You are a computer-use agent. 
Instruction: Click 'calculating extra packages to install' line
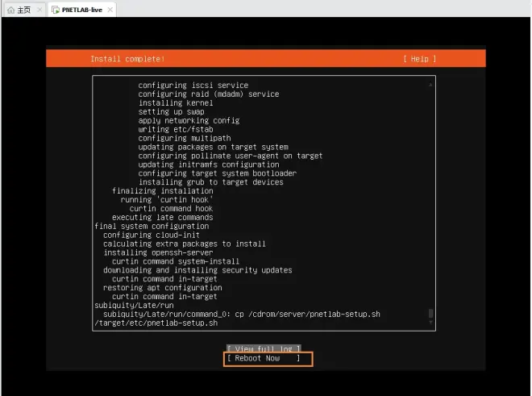[x=185, y=244]
